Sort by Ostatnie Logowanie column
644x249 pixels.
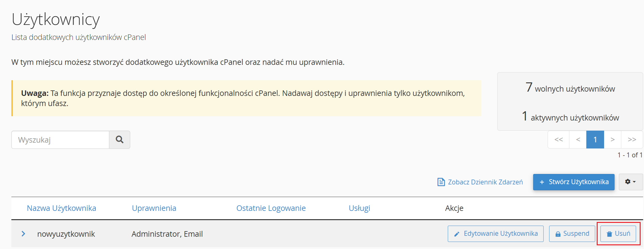[271, 208]
